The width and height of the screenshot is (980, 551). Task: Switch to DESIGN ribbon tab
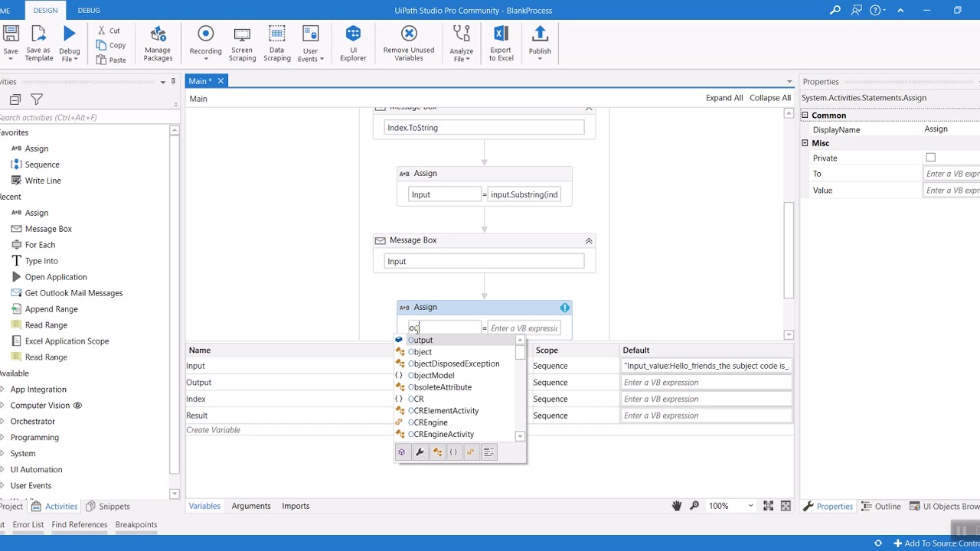(45, 10)
